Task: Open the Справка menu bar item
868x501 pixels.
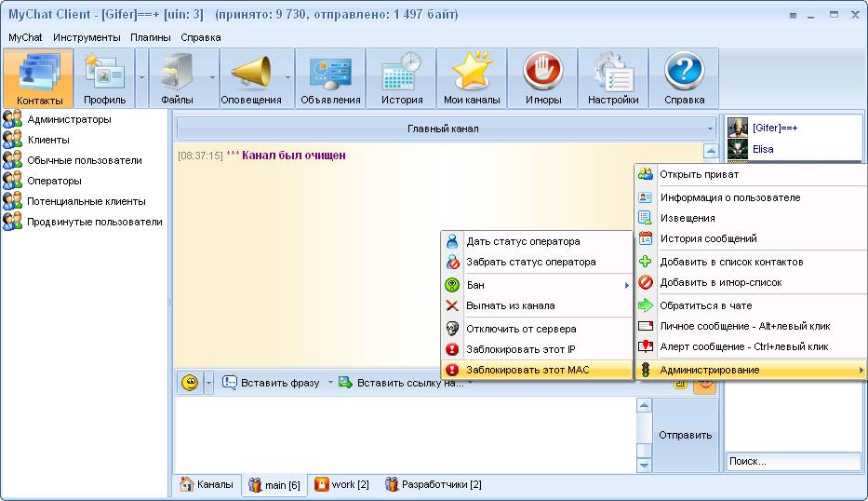Action: 201,37
